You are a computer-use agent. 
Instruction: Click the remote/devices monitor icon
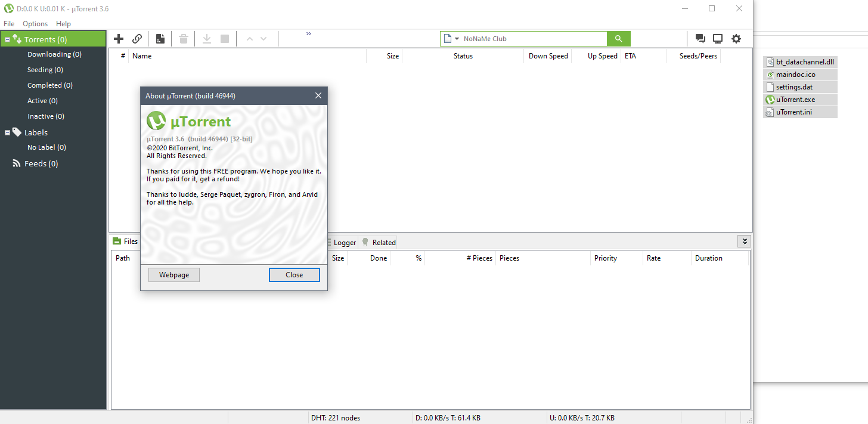point(718,39)
